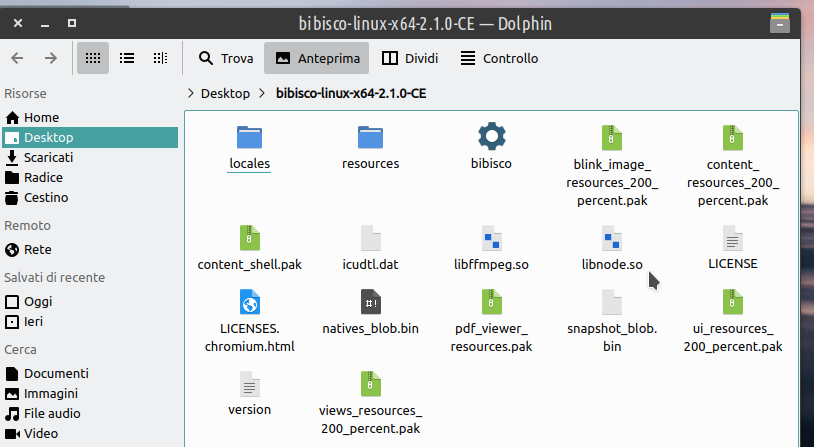Navigate to Desktop in breadcrumb
Viewport: 814px width, 447px height.
[225, 93]
